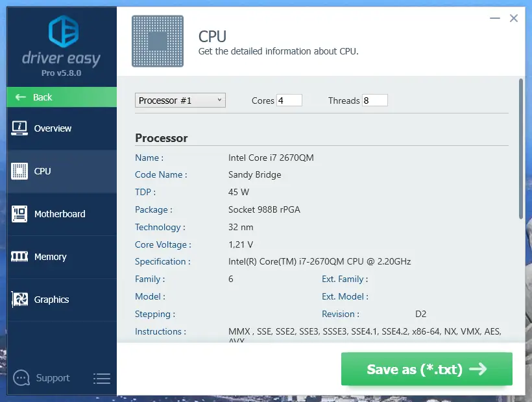Click the large CPU header image
Image resolution: width=532 pixels, height=402 pixels.
(158, 41)
